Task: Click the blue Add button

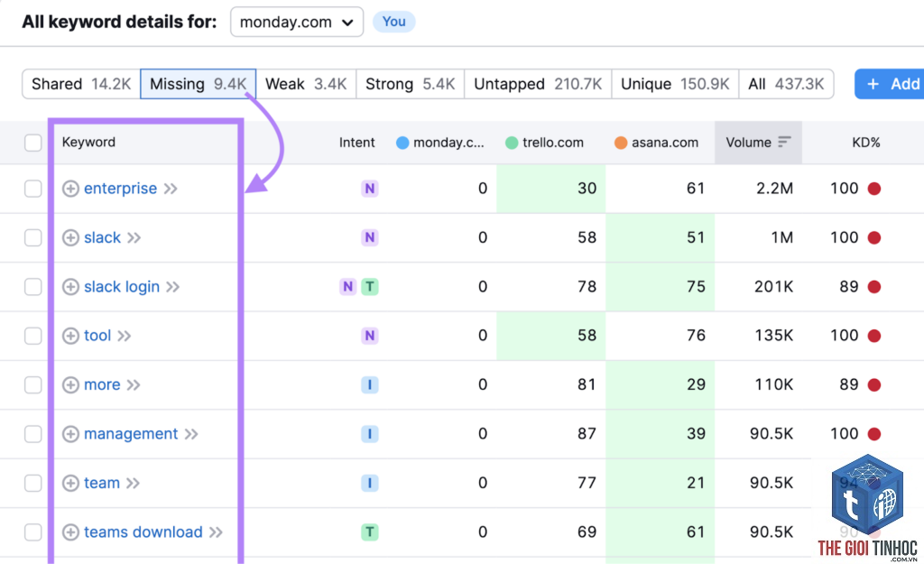Action: click(x=890, y=84)
